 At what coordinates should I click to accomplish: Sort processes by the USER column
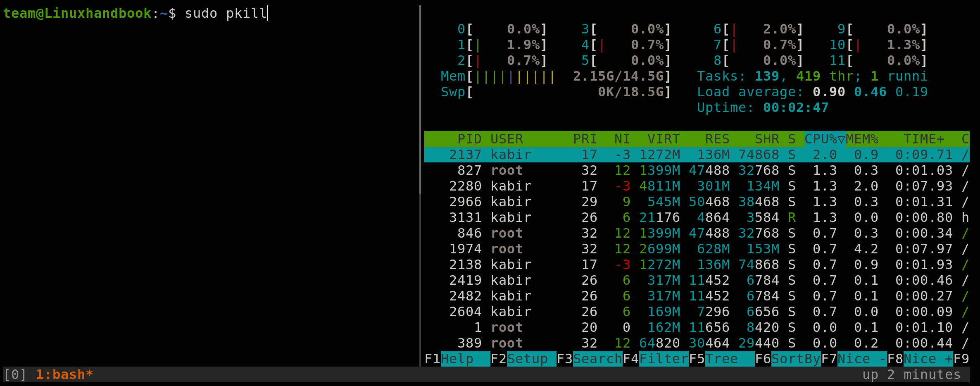pyautogui.click(x=507, y=139)
